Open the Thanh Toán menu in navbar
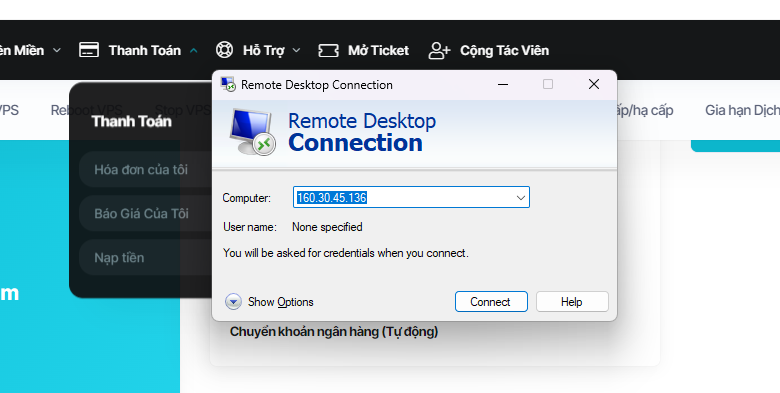This screenshot has width=780, height=393. [x=144, y=50]
